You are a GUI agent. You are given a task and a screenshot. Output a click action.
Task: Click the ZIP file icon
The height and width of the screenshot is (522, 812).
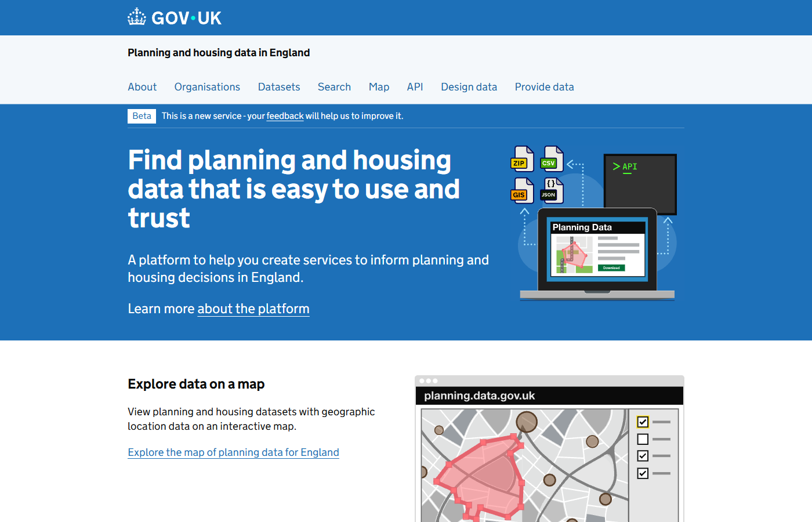click(521, 159)
